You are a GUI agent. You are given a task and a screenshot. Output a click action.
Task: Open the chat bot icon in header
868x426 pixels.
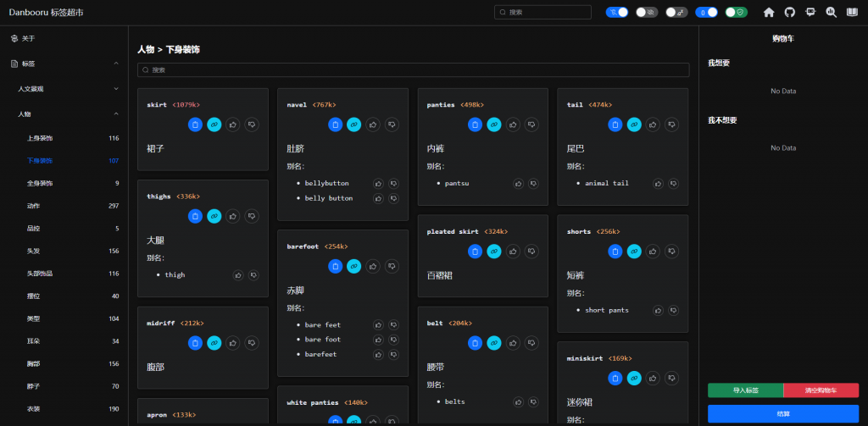tap(810, 12)
